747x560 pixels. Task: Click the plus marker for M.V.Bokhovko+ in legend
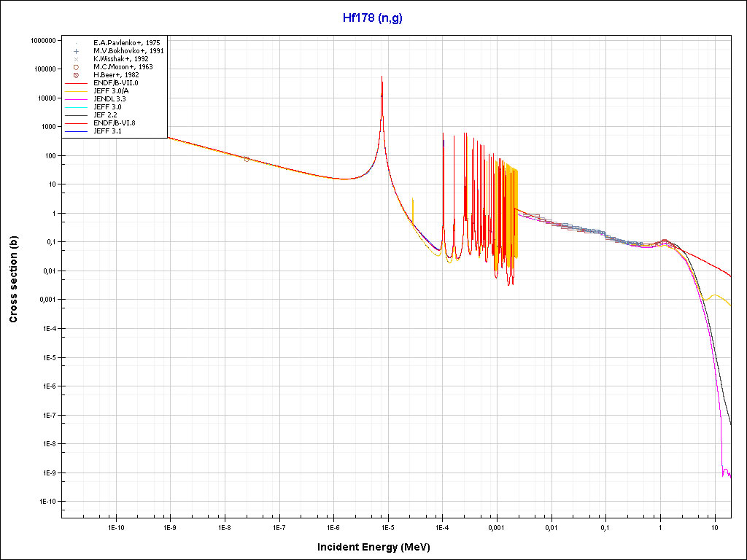coord(76,51)
